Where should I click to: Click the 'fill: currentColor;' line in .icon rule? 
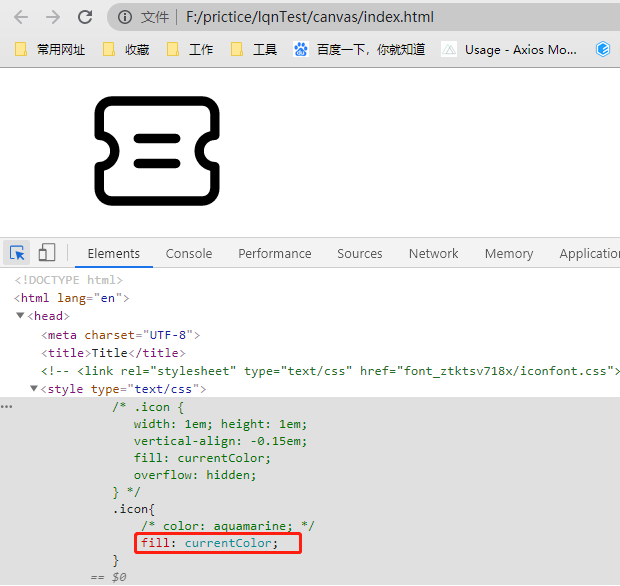click(210, 543)
